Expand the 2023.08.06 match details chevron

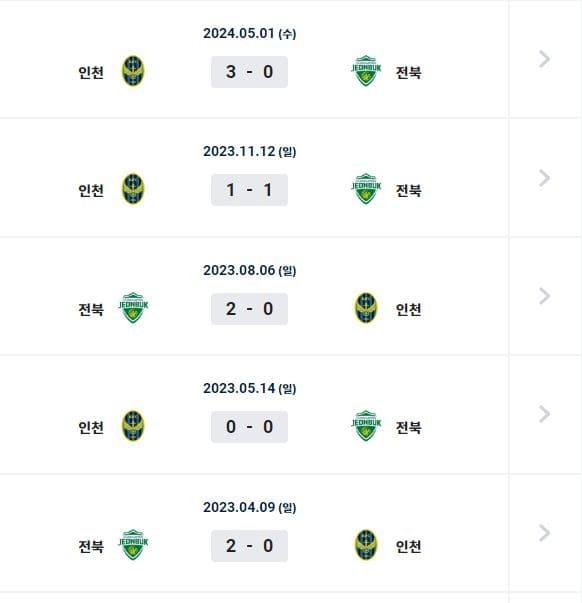point(544,296)
